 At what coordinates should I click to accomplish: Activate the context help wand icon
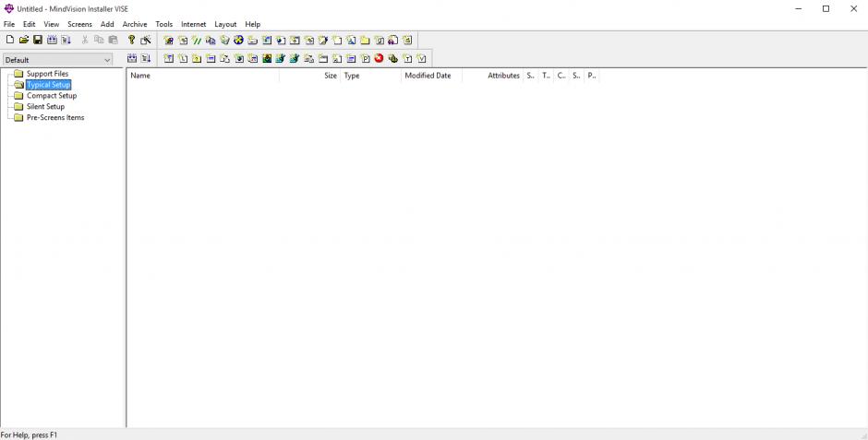point(146,40)
